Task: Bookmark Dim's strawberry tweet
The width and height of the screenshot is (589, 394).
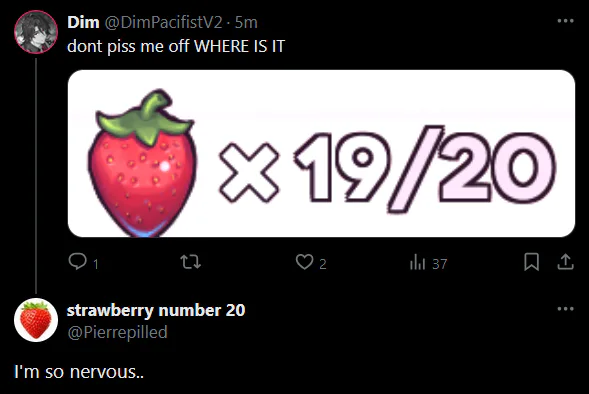Action: pyautogui.click(x=532, y=262)
